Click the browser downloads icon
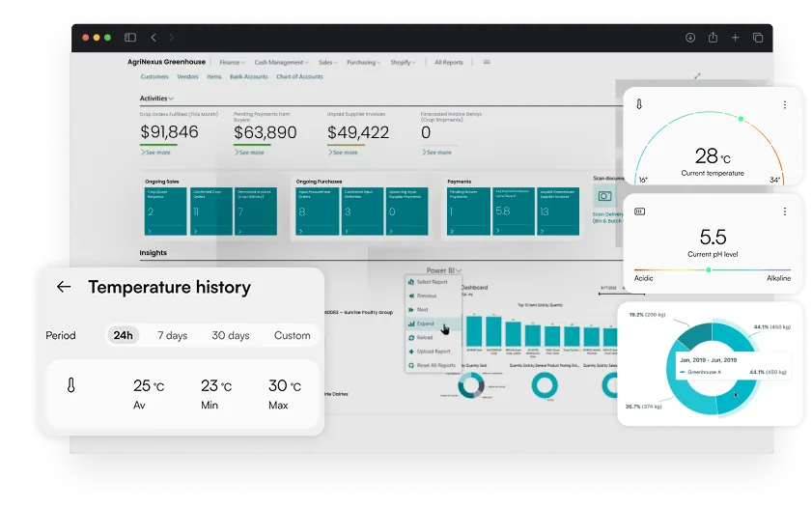The image size is (812, 507). coord(690,38)
